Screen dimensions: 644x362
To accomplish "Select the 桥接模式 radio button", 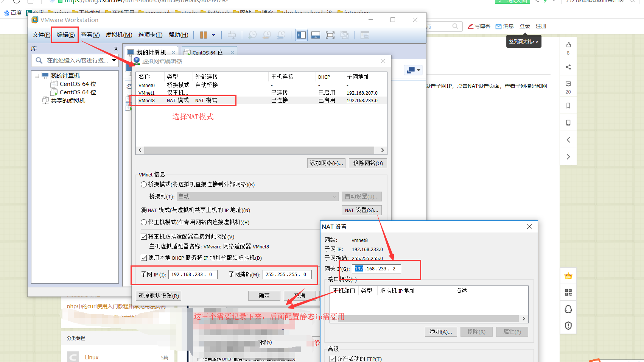I will click(x=144, y=184).
